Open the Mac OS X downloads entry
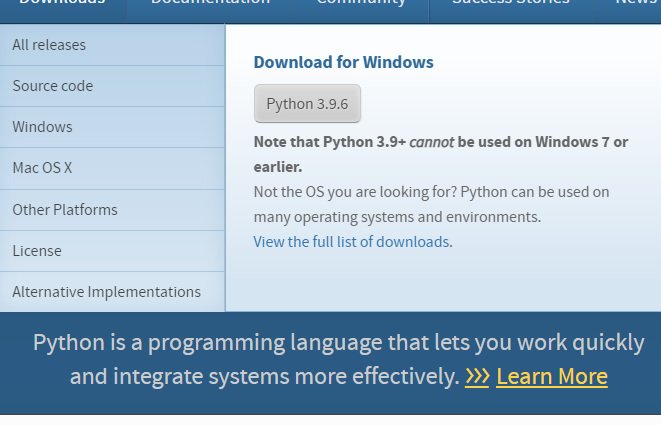The image size is (661, 425). [112, 168]
